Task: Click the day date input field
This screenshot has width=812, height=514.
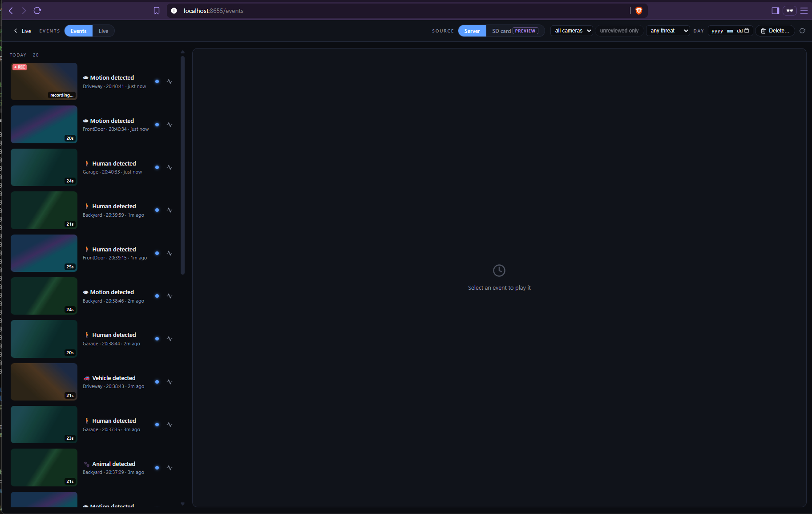Action: click(730, 31)
